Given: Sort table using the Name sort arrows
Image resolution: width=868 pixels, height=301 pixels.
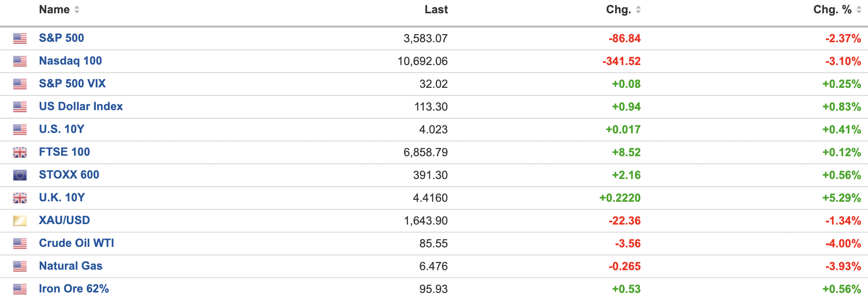Looking at the screenshot, I should coord(77,10).
